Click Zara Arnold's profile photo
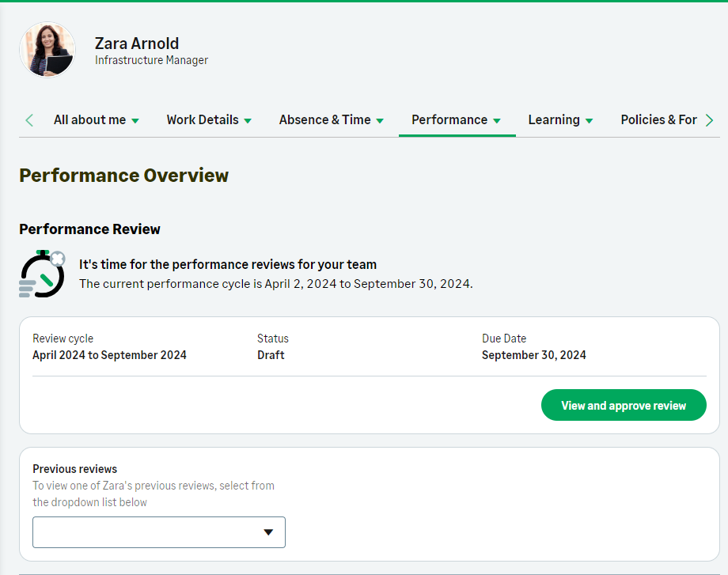The height and width of the screenshot is (575, 728). (47, 50)
